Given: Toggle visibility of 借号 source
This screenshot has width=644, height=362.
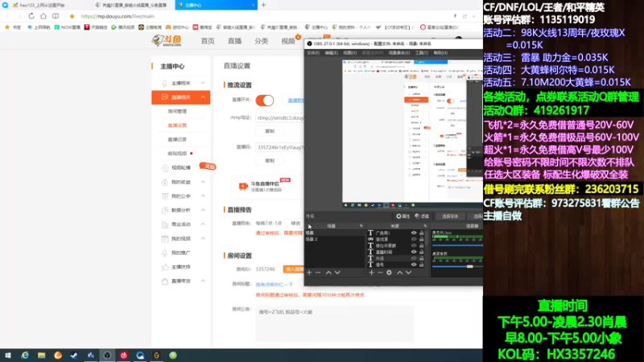Looking at the screenshot, I should pos(414,265).
